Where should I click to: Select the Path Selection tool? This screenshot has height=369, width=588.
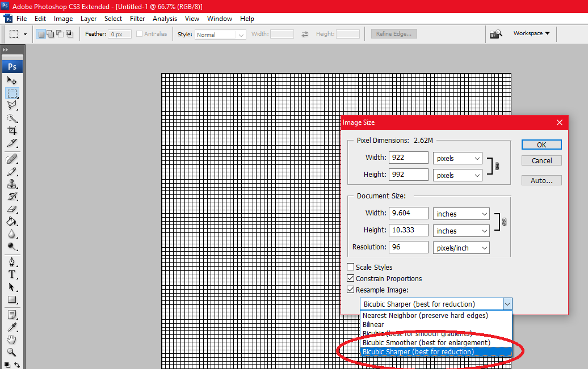click(12, 287)
